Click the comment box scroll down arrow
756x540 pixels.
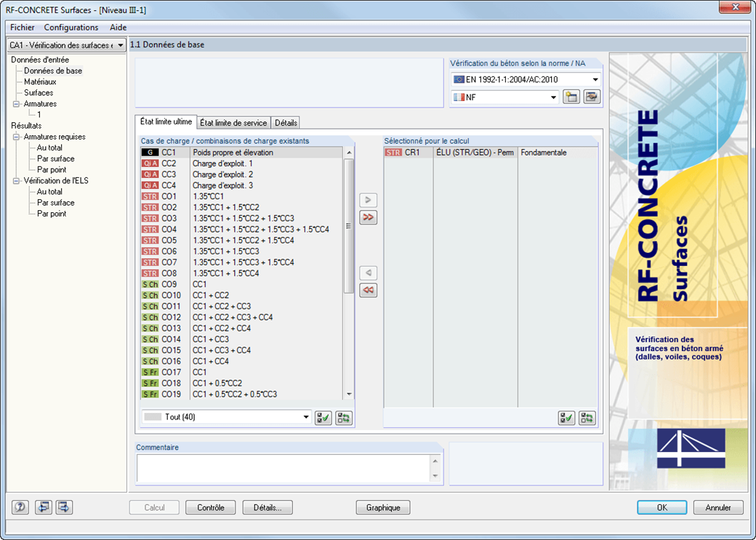[x=435, y=476]
